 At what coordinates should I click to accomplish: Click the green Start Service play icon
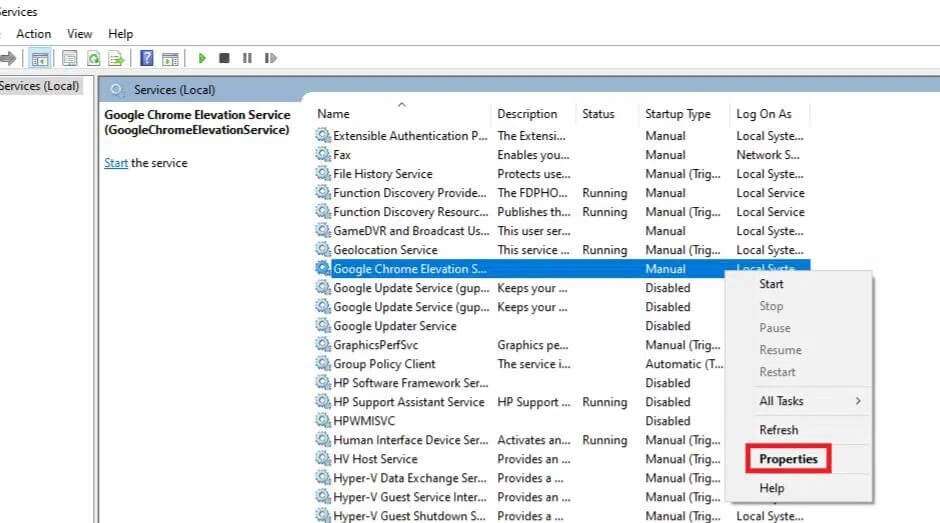(x=202, y=58)
